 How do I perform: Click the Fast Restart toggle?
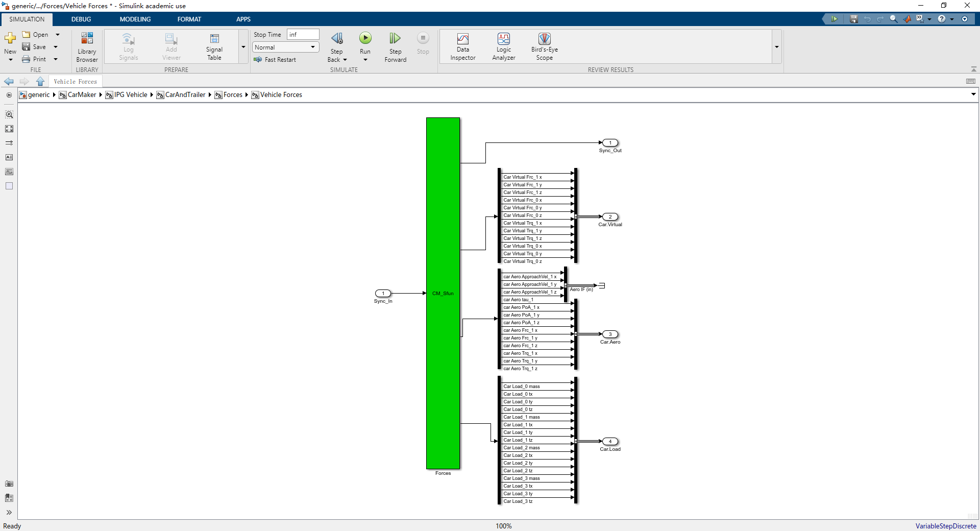275,60
